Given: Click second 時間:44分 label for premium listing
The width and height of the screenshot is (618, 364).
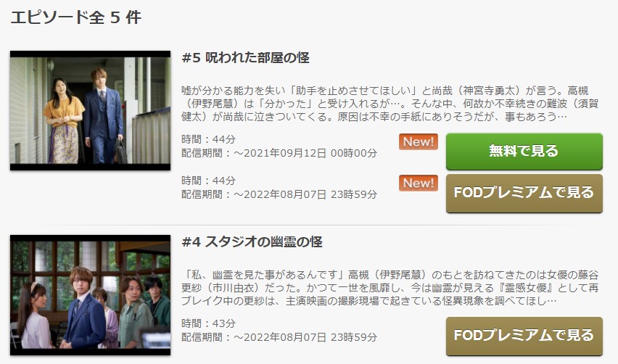Looking at the screenshot, I should [208, 181].
